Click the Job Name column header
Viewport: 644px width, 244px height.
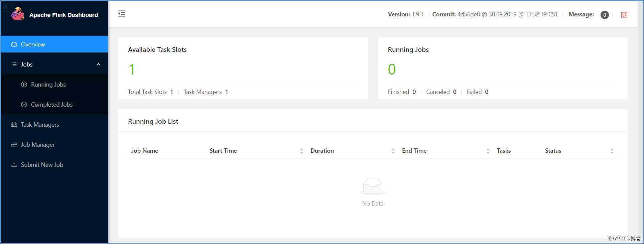click(145, 151)
